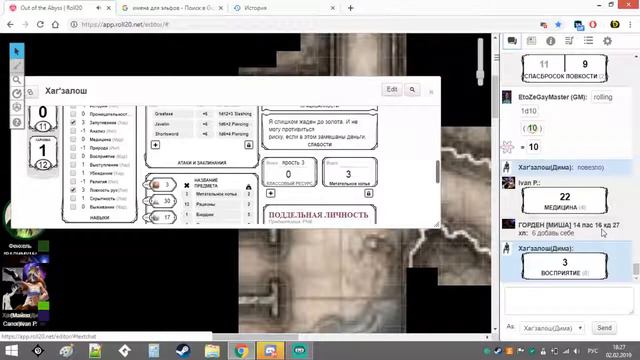This screenshot has width=640, height=360.
Task: Open Steam from the taskbar
Action: pos(183,351)
